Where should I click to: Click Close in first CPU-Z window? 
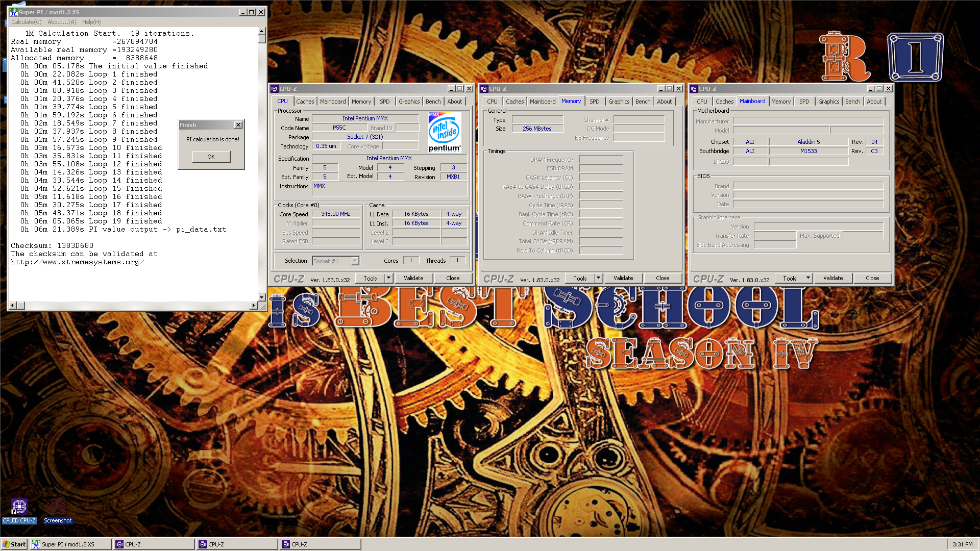(453, 279)
